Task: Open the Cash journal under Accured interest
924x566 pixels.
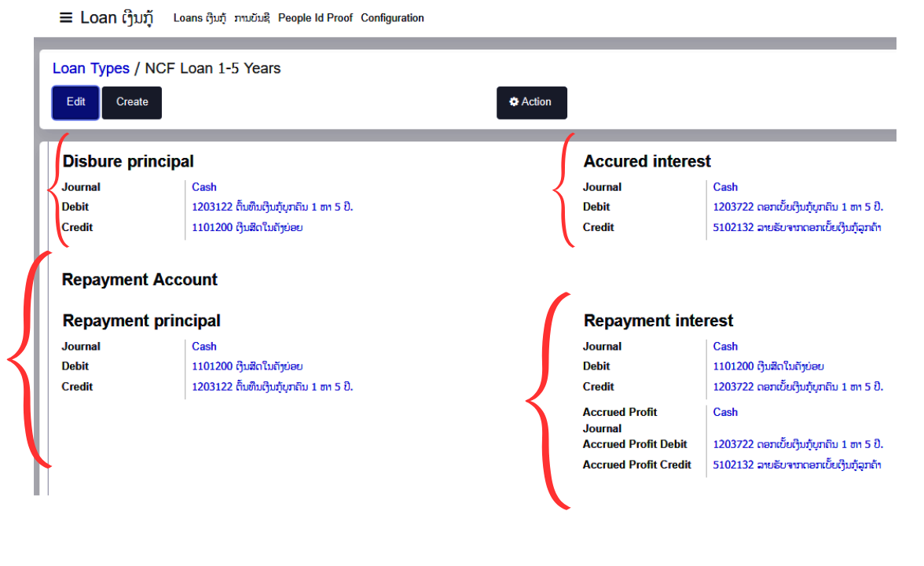Action: (x=725, y=187)
